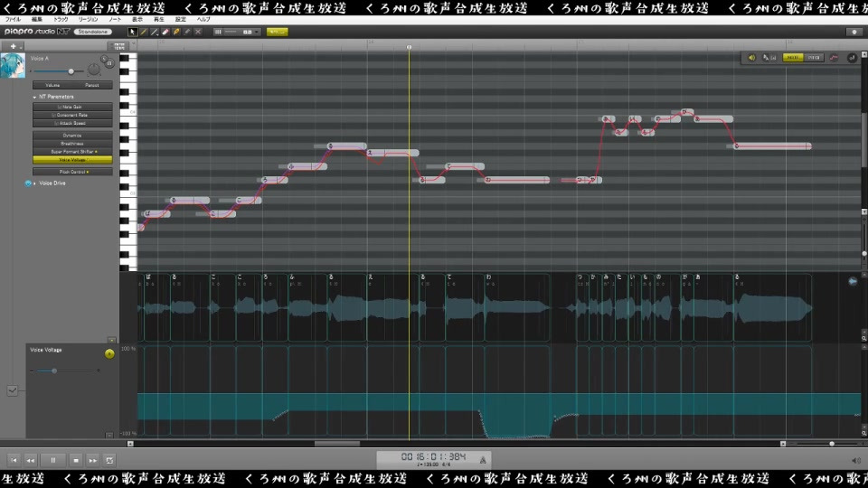Select the Voice Voltage parameter
Screen dimensions: 868x488
click(x=72, y=160)
